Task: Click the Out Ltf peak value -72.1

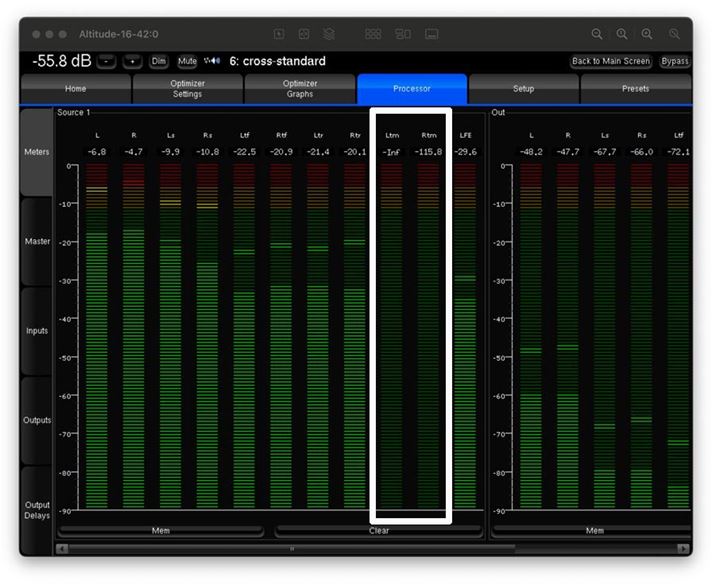Action: [x=679, y=152]
